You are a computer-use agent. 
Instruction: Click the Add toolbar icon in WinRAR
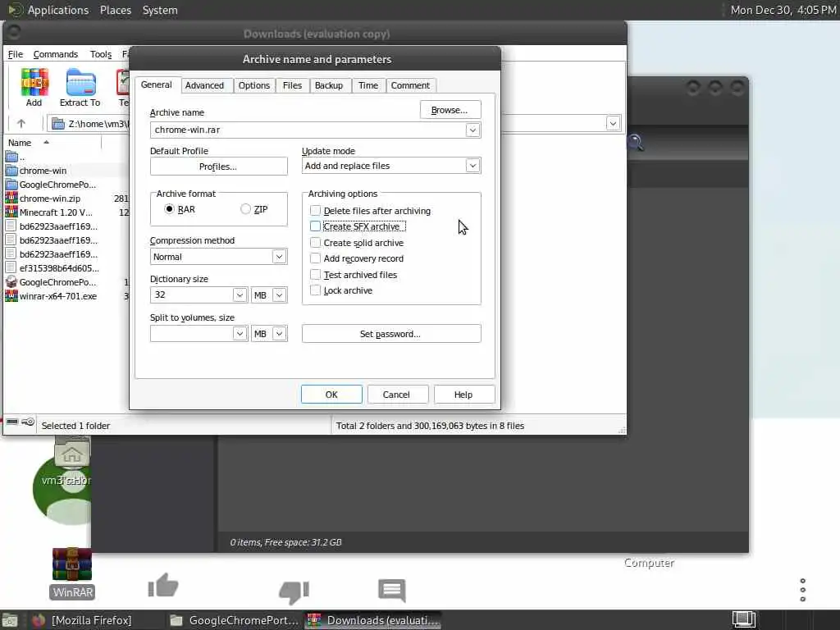tap(34, 87)
